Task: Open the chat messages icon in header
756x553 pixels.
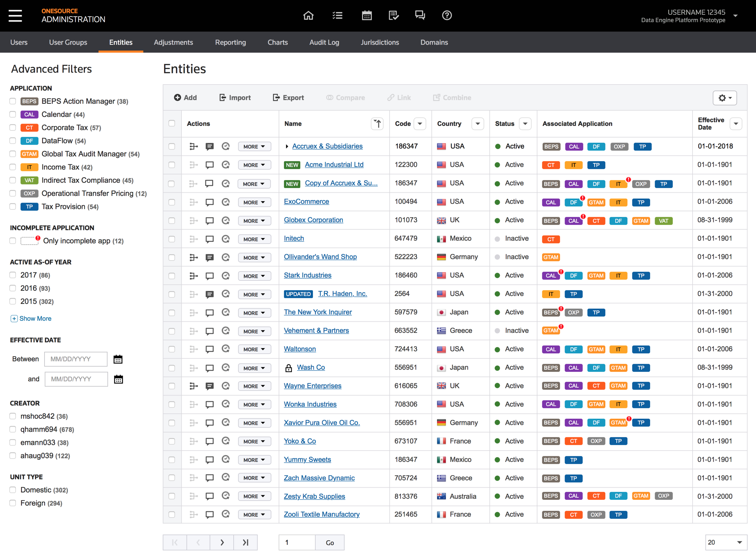Action: [420, 15]
